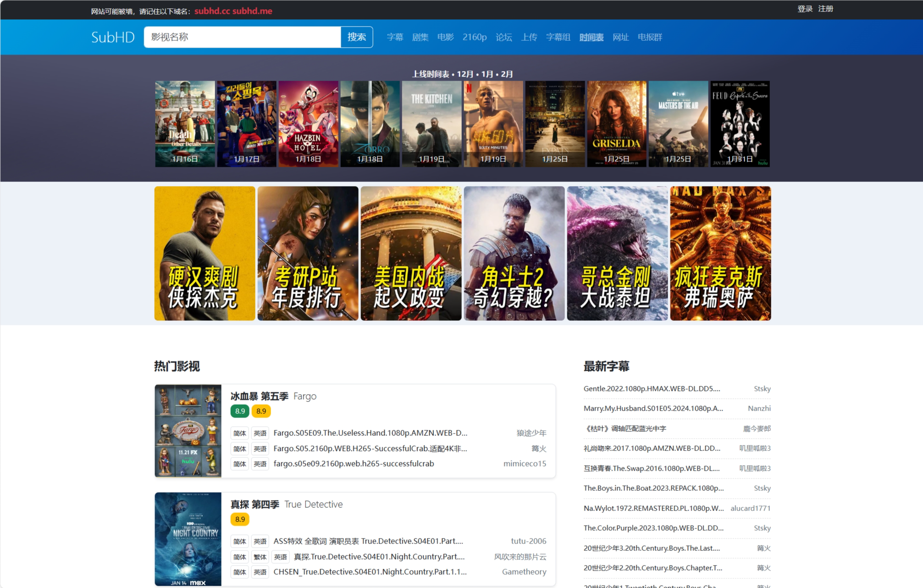Open the 字幕组 nav item
923x588 pixels.
point(558,37)
